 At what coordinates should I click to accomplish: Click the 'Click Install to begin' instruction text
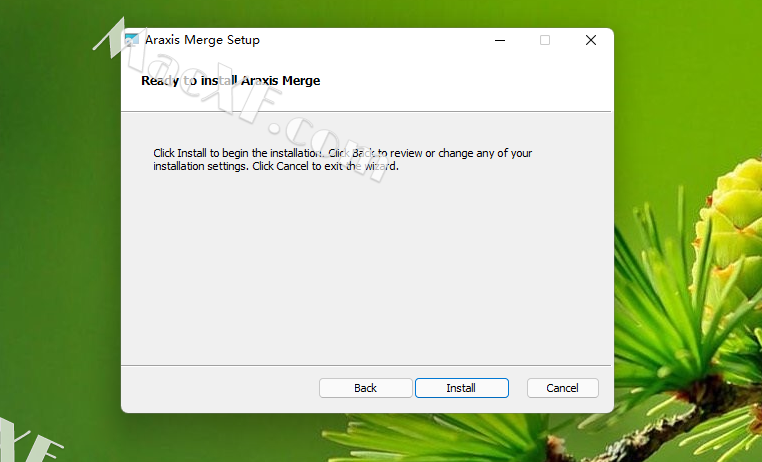[343, 160]
